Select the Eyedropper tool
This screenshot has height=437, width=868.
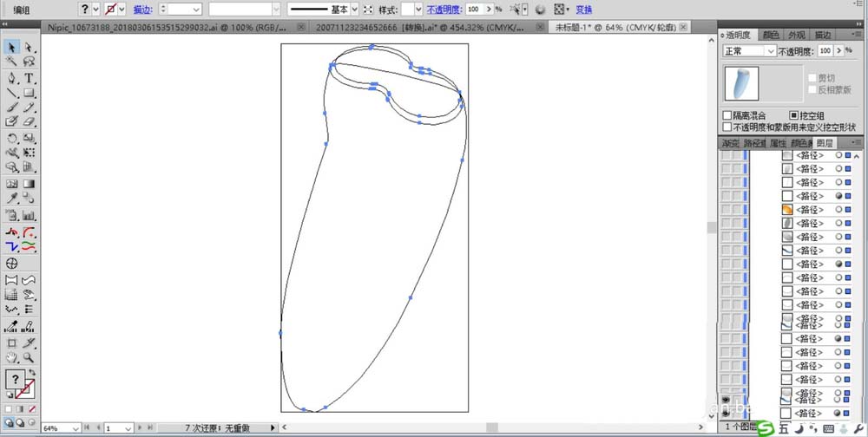12,199
